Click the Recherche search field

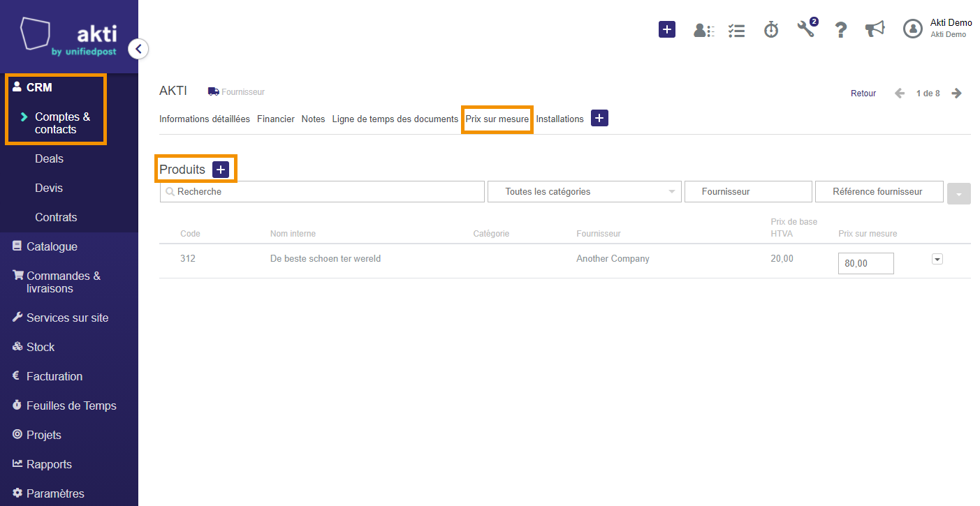click(x=322, y=191)
